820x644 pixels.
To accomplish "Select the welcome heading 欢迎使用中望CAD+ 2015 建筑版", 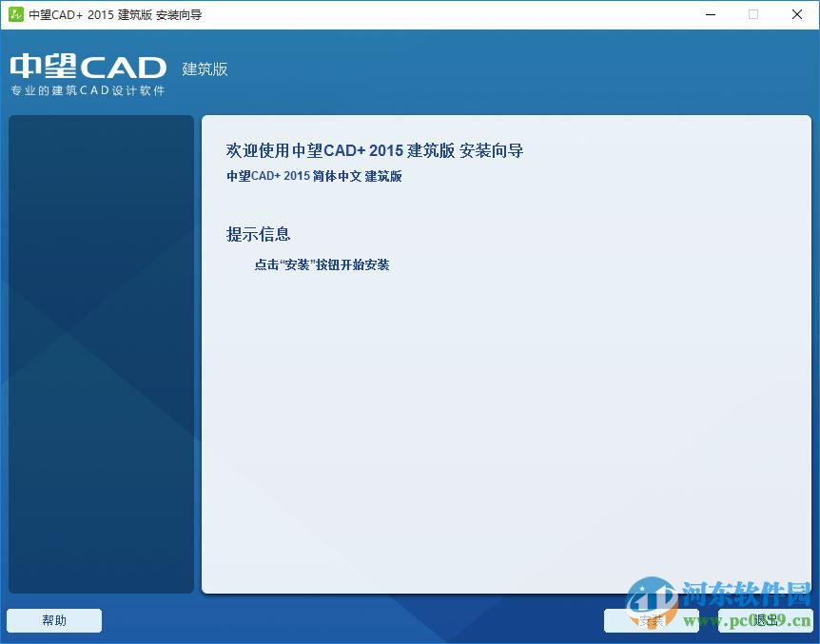I will (x=376, y=150).
